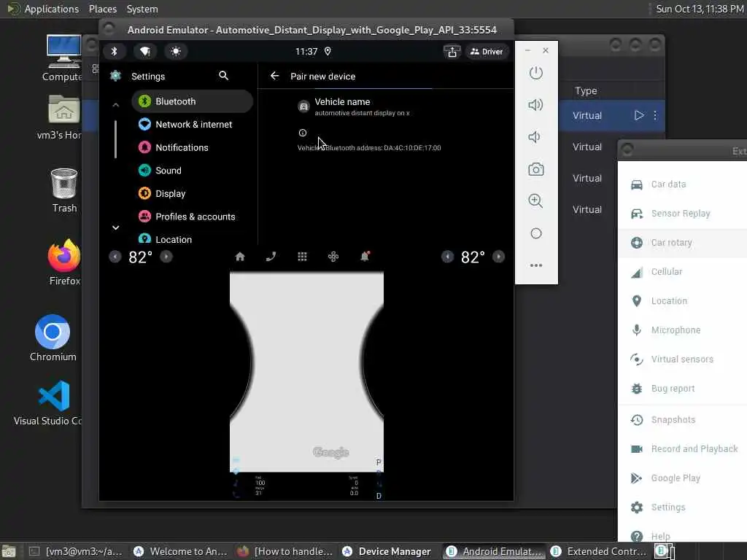Decrease right temperature
747x560 pixels.
[x=447, y=257]
